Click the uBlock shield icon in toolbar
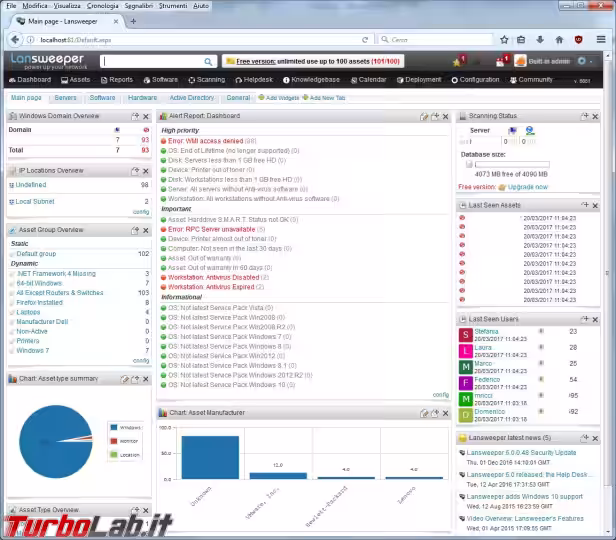616x540 pixels. [x=579, y=40]
